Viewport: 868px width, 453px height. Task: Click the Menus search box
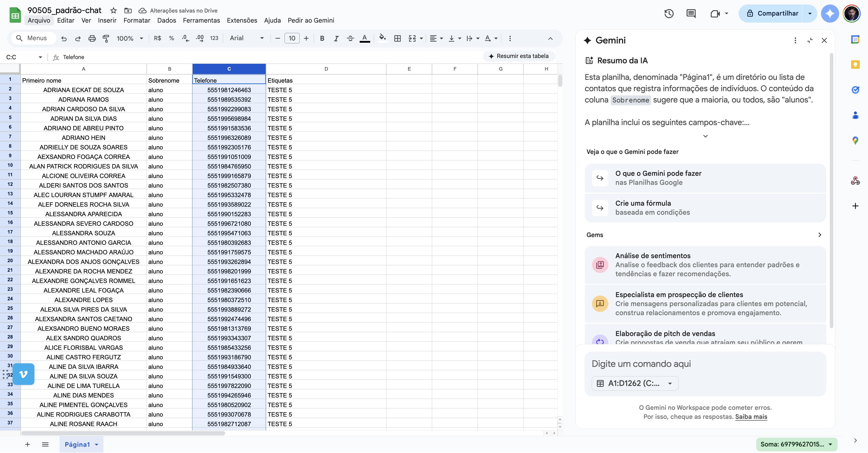tap(33, 38)
